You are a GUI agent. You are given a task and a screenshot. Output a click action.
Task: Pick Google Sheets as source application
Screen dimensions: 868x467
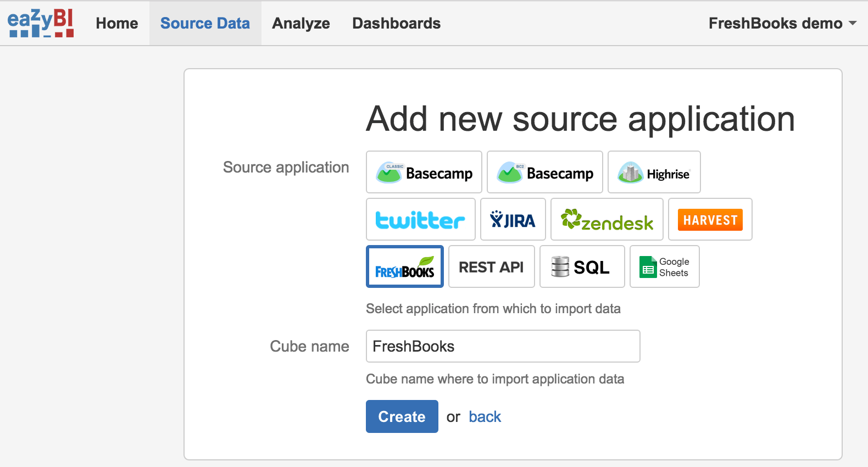coord(664,267)
